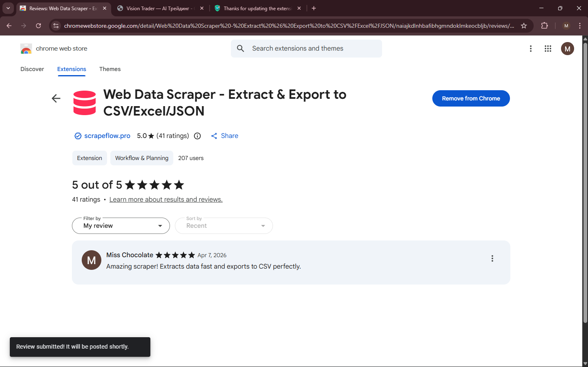Select the Extensions navigation tab
The height and width of the screenshot is (367, 588).
click(72, 69)
